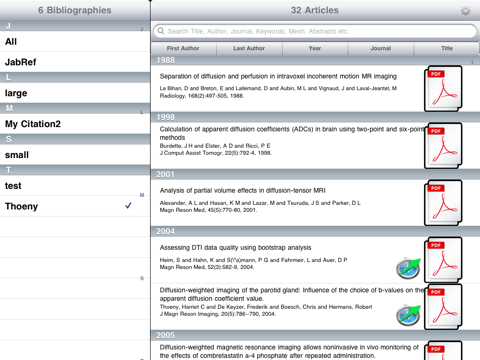Sort articles by First Author
The width and height of the screenshot is (480, 360).
(183, 48)
